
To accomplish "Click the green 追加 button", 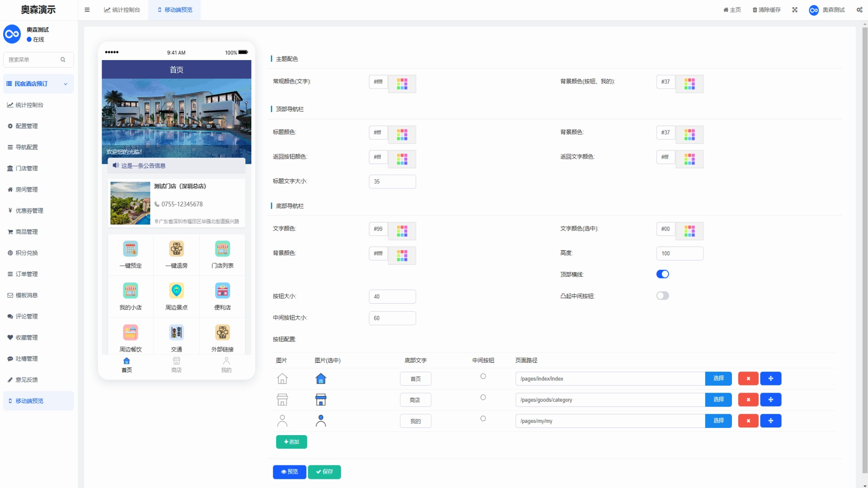I will click(291, 442).
